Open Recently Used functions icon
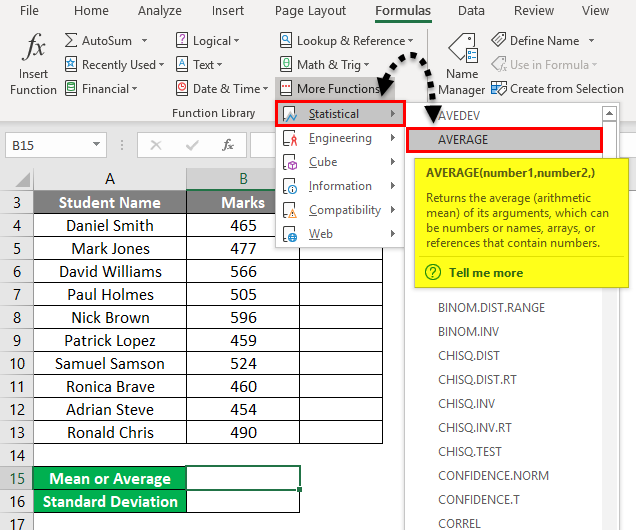The height and width of the screenshot is (530, 636). [x=71, y=64]
